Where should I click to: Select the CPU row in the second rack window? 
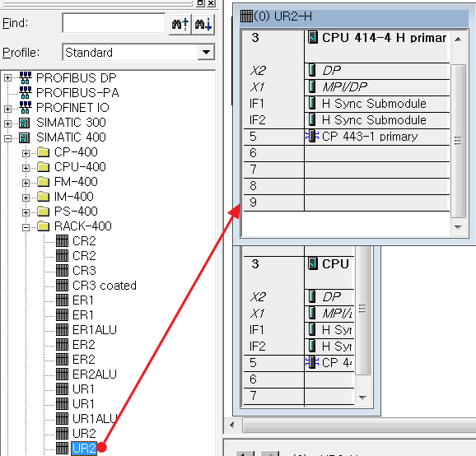point(299,272)
